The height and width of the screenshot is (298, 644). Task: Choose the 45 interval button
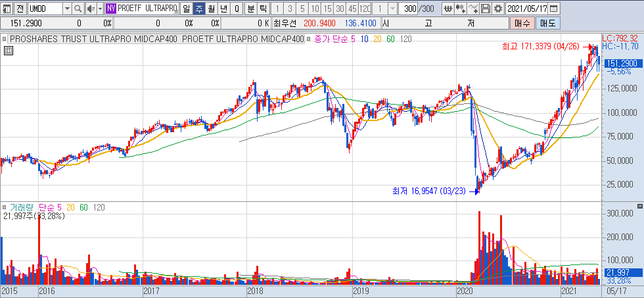click(x=352, y=8)
